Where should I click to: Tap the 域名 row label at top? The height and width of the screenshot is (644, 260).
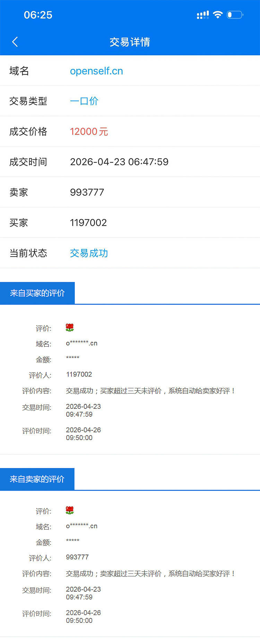[x=19, y=71]
